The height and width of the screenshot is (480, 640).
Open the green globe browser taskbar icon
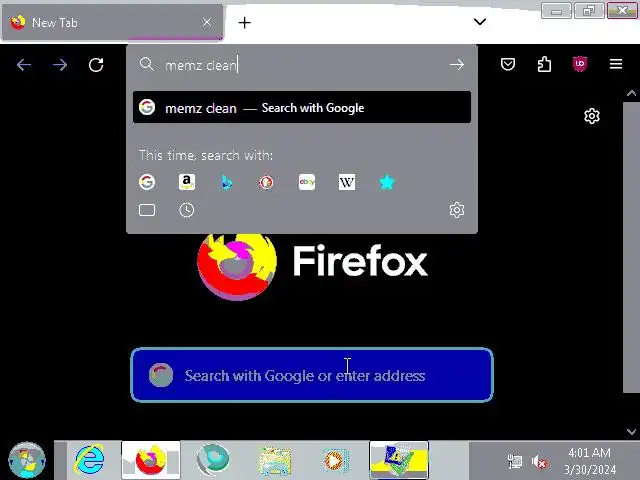tap(213, 460)
